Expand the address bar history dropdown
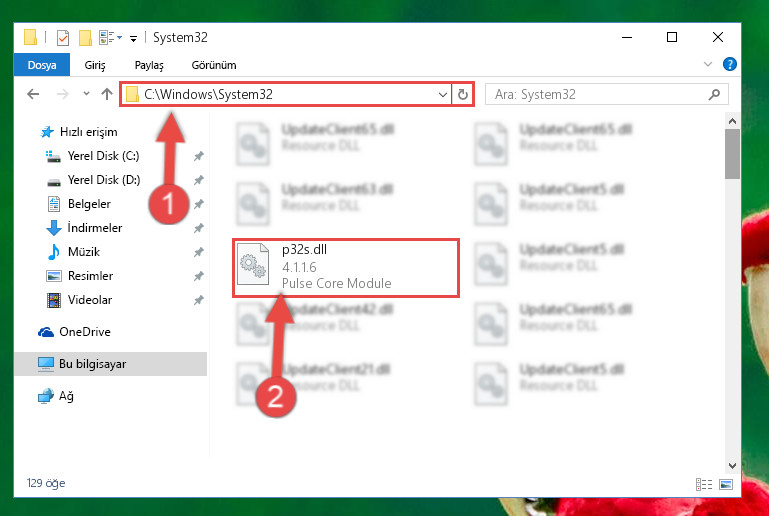 pos(442,94)
